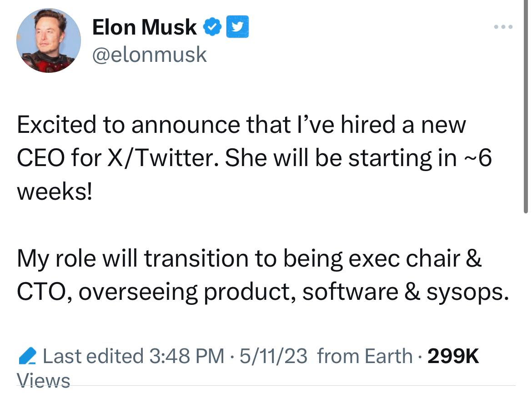
Task: Click the word 'weeks!' in the tweet
Action: pyautogui.click(x=54, y=192)
